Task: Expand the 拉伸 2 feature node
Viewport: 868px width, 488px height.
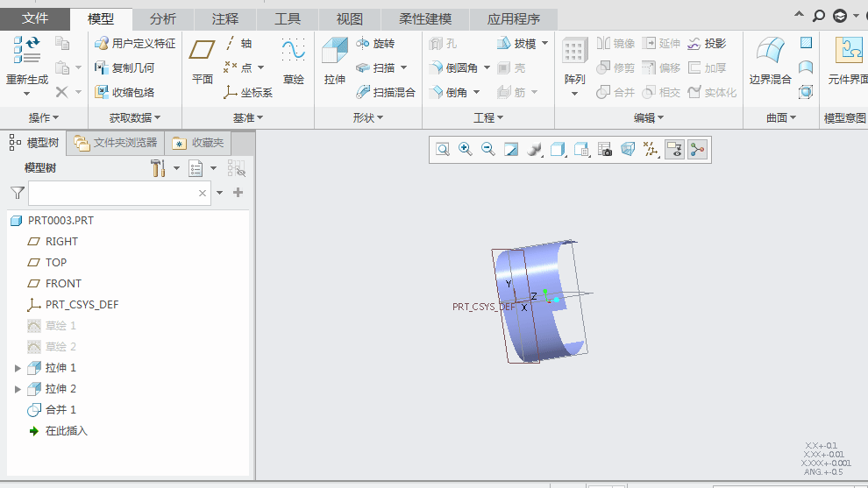Action: click(x=18, y=389)
